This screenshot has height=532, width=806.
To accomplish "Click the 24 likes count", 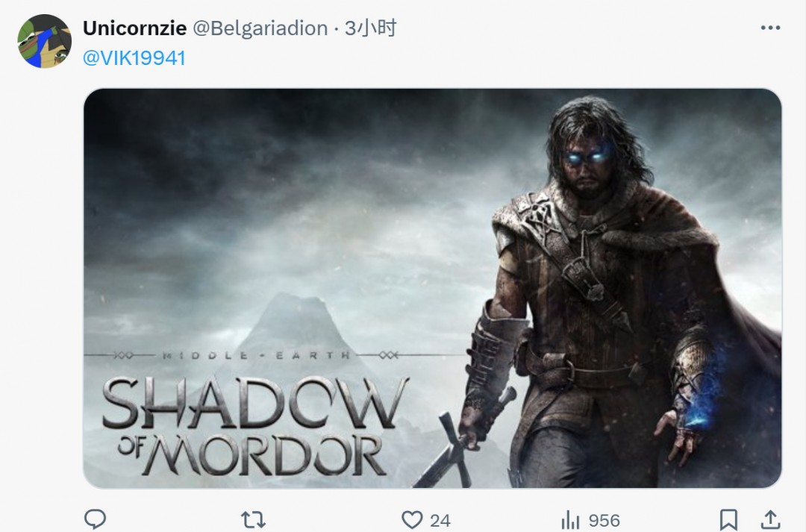I will (440, 522).
